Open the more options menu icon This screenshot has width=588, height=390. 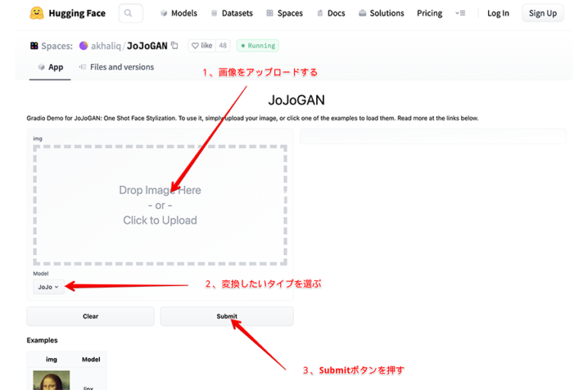point(460,13)
